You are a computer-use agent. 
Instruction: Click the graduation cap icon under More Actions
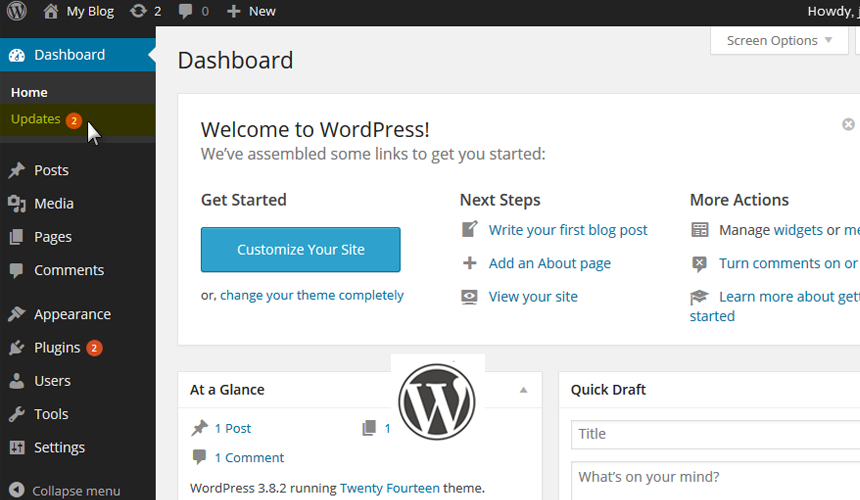(699, 297)
